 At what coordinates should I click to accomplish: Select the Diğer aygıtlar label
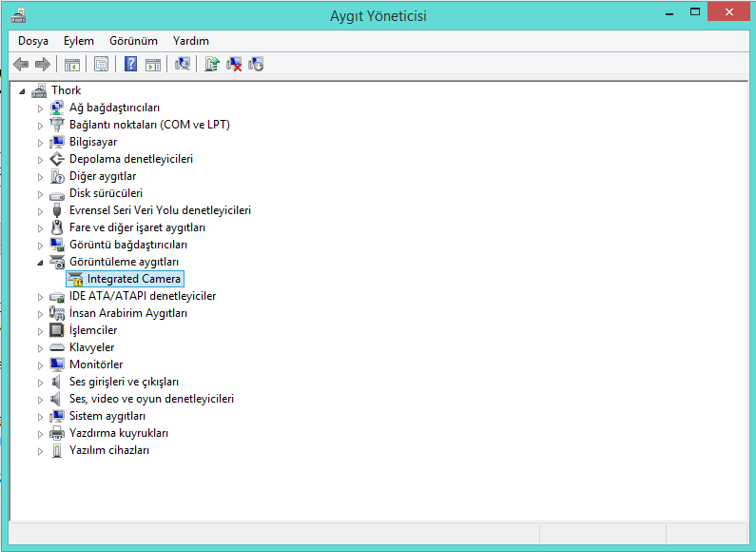(x=103, y=176)
